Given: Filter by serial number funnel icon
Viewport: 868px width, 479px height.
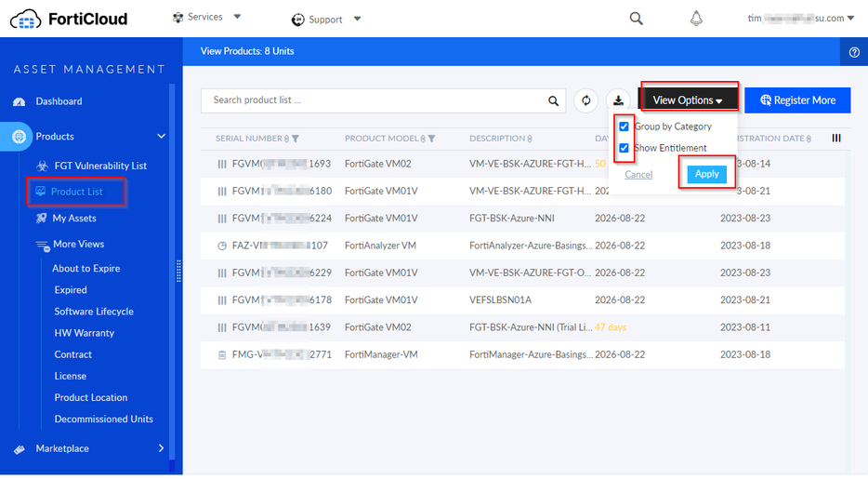Looking at the screenshot, I should click(295, 139).
